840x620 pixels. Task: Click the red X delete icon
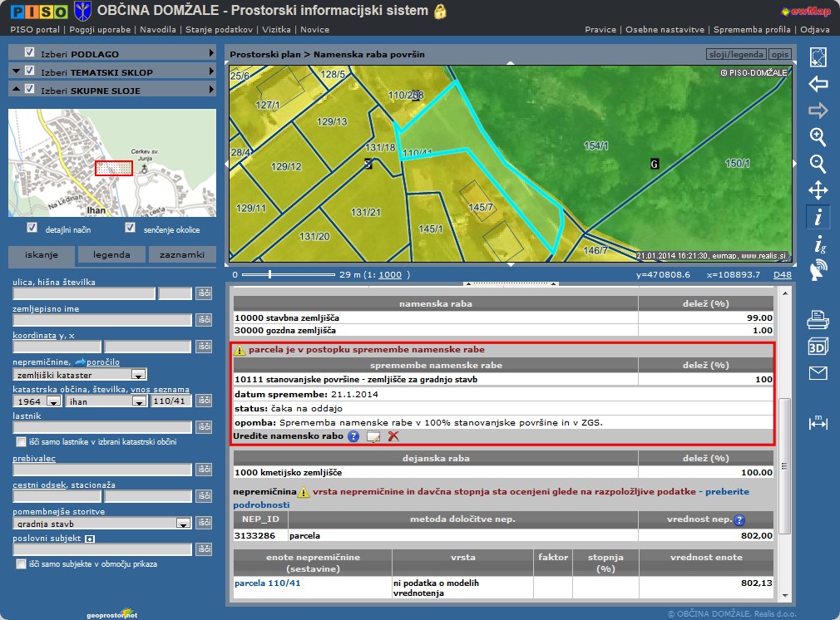393,436
